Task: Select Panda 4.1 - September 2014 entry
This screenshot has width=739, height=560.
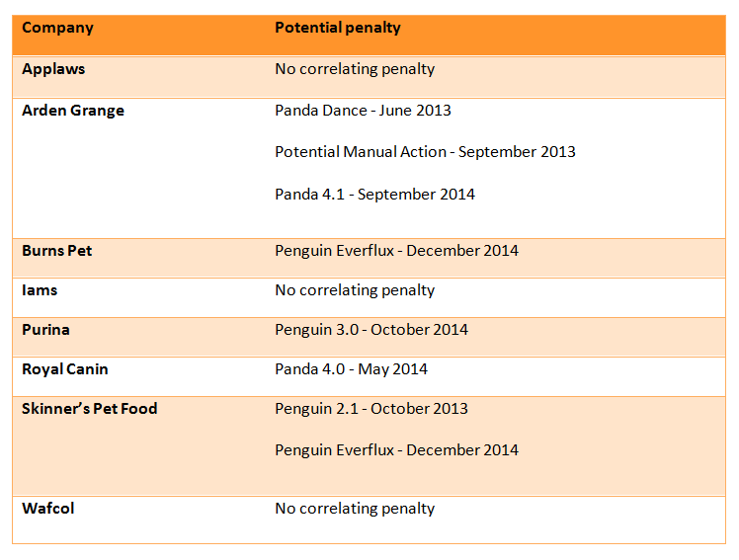Action: pyautogui.click(x=374, y=194)
